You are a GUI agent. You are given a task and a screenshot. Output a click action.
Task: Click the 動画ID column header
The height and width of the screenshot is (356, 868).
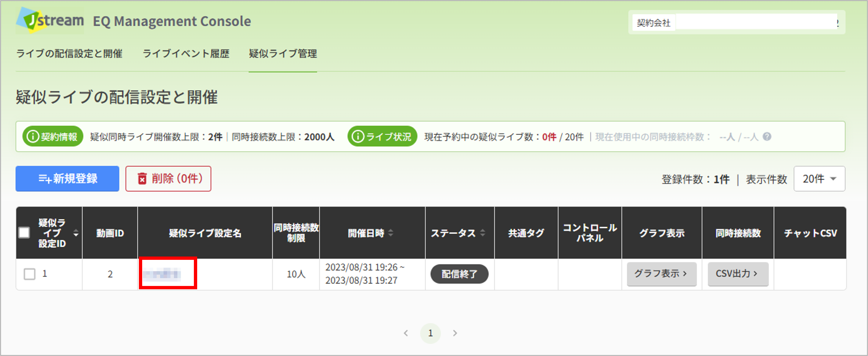110,233
